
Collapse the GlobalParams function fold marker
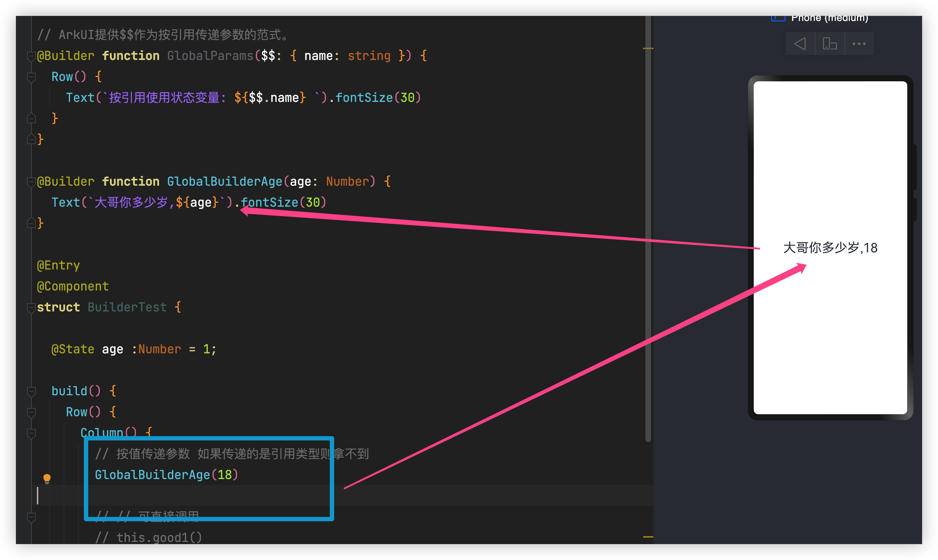coord(31,57)
